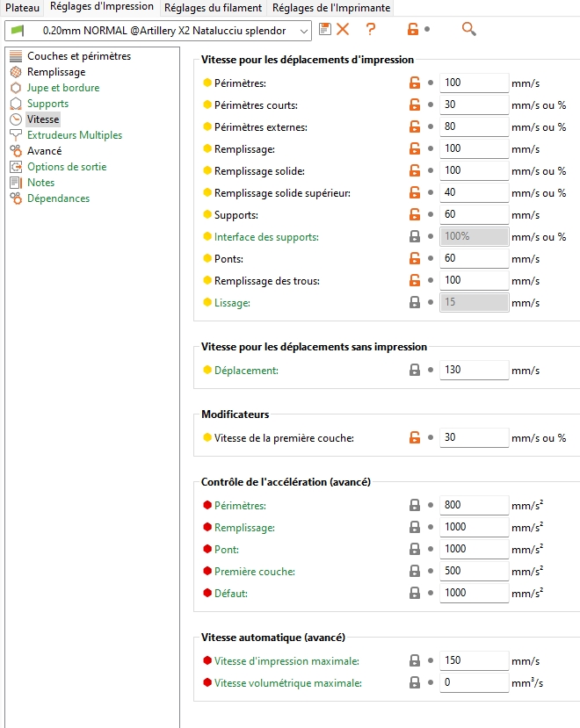Toggle the orange lock beside Ponts speed
Screen dimensions: 580x728
coord(414,259)
